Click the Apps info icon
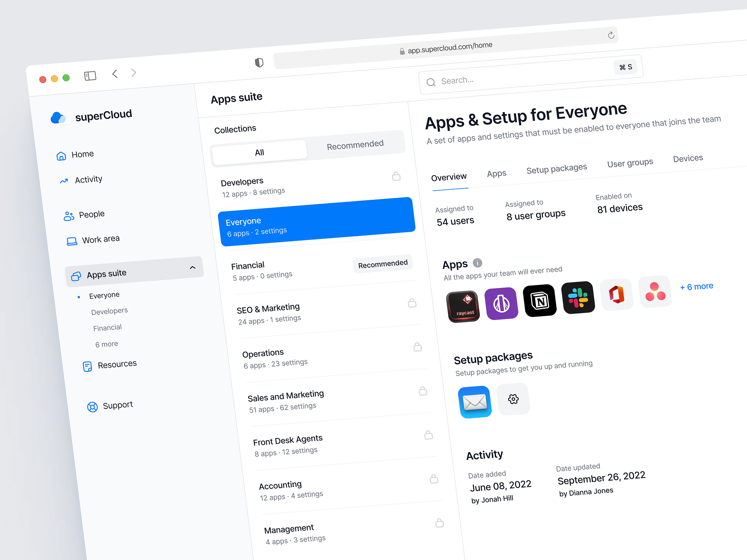 pos(477,262)
